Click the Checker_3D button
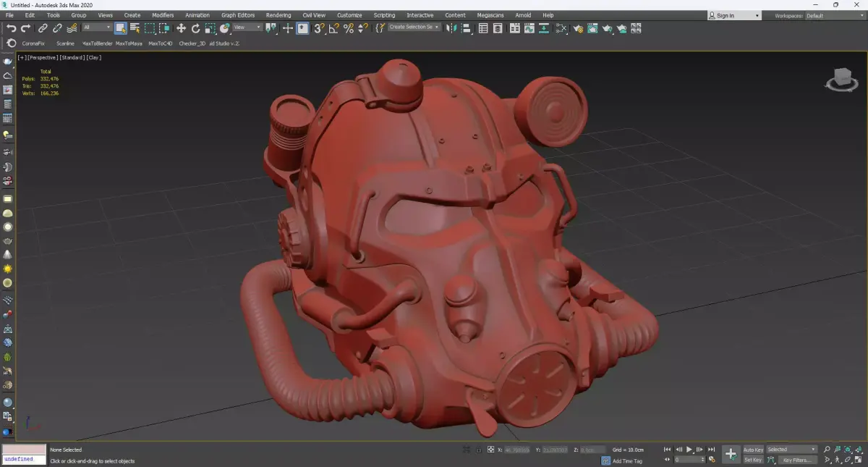This screenshot has height=467, width=868. pos(192,43)
